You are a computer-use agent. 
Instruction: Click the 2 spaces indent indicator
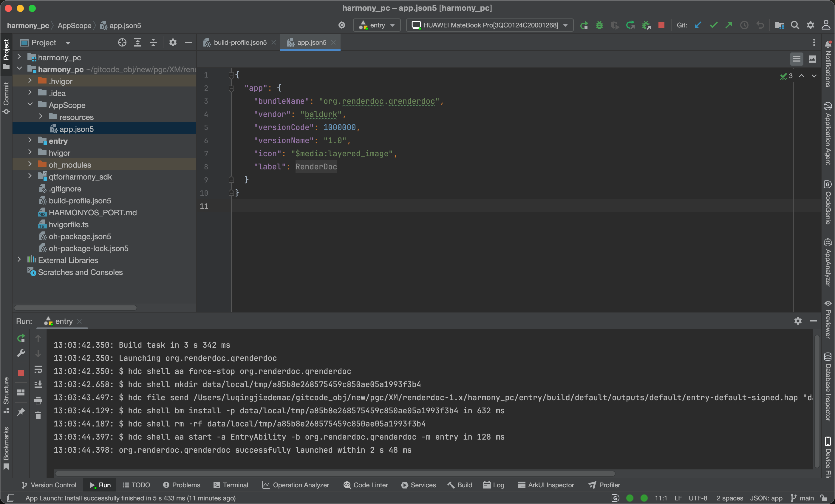[730, 498]
